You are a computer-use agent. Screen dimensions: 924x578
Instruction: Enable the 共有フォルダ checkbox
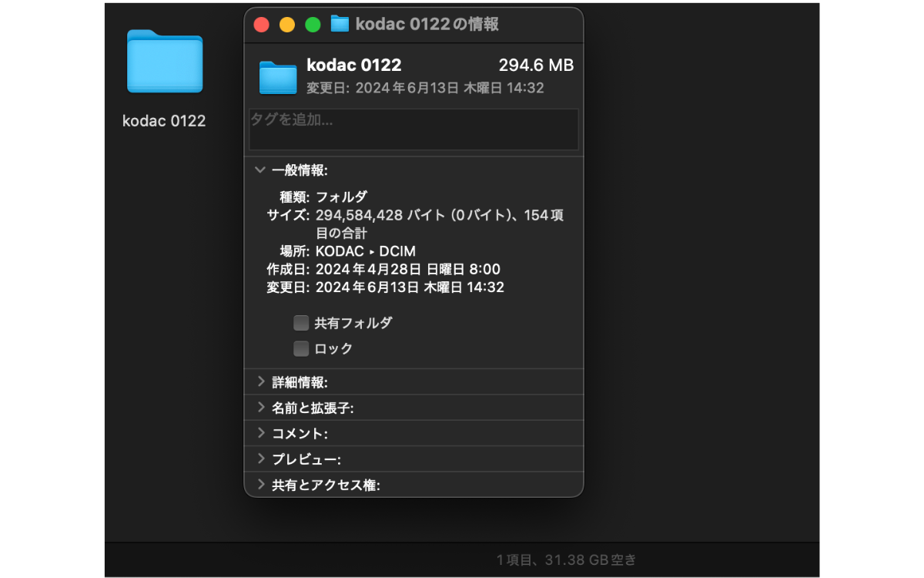[x=301, y=323]
